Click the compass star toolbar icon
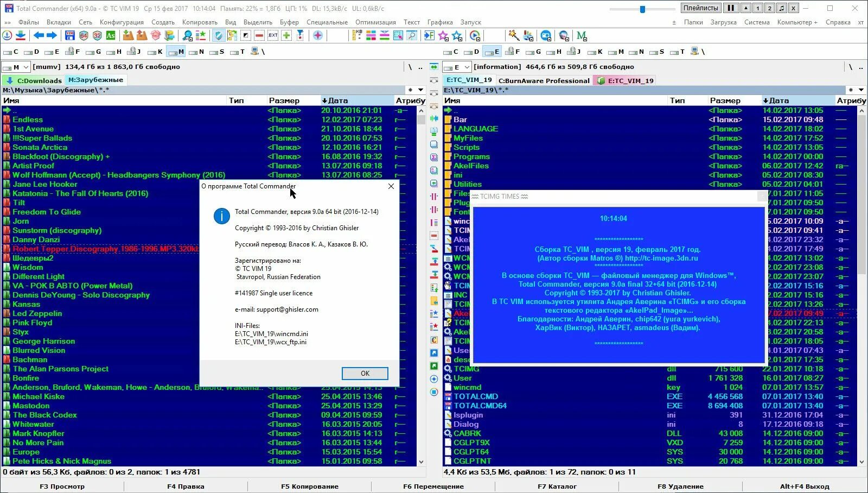 click(318, 35)
